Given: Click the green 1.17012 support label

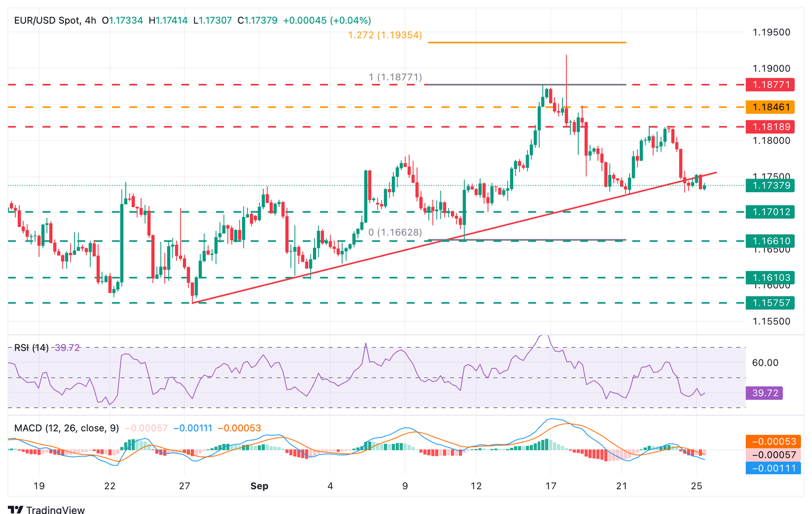Looking at the screenshot, I should pyautogui.click(x=770, y=212).
